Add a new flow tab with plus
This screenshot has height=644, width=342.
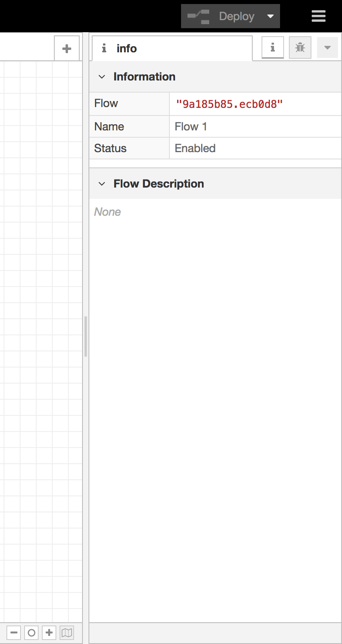[67, 48]
